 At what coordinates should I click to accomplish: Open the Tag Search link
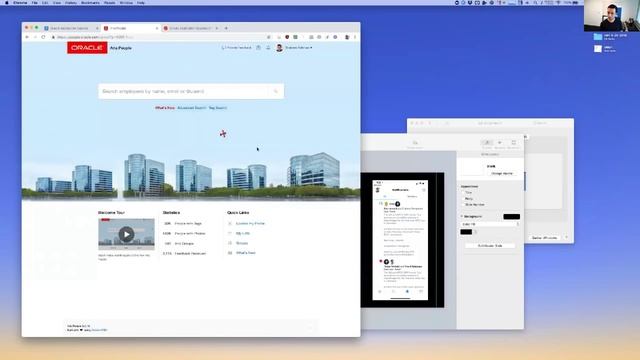pos(218,108)
